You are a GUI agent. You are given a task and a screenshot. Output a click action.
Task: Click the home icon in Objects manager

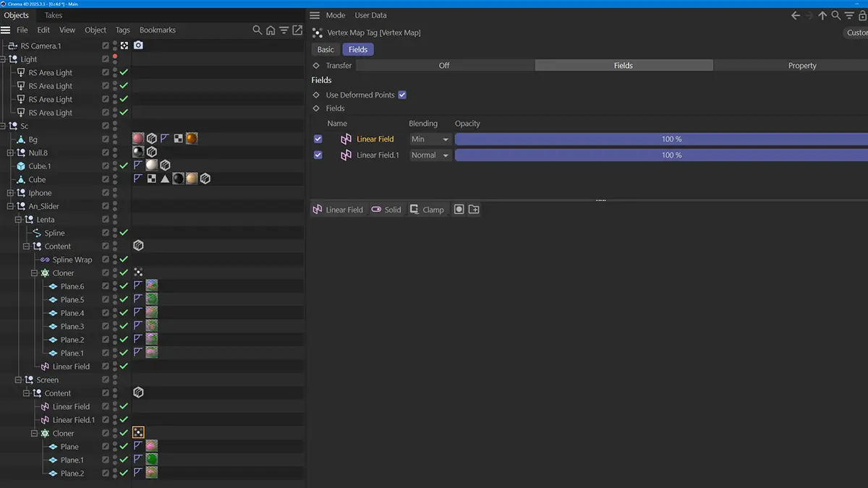(271, 30)
